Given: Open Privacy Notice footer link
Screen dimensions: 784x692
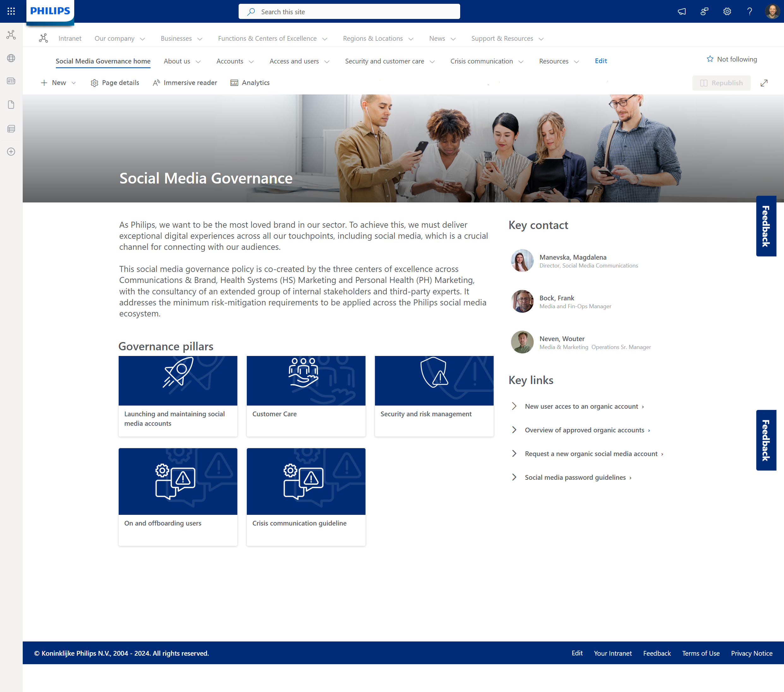Looking at the screenshot, I should pos(751,653).
